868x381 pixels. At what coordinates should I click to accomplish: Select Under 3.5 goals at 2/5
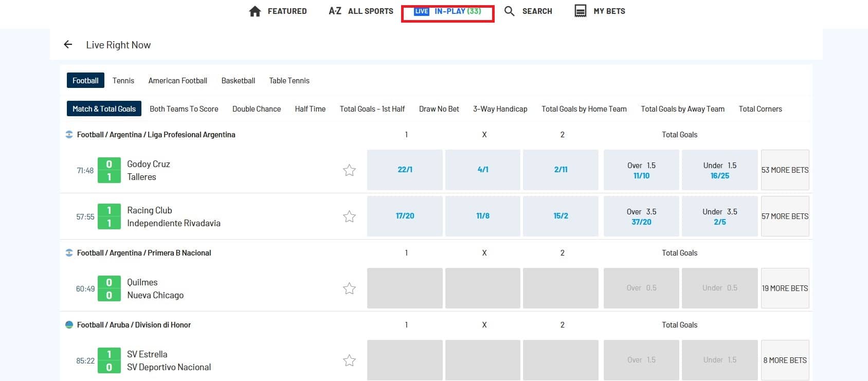(x=720, y=216)
